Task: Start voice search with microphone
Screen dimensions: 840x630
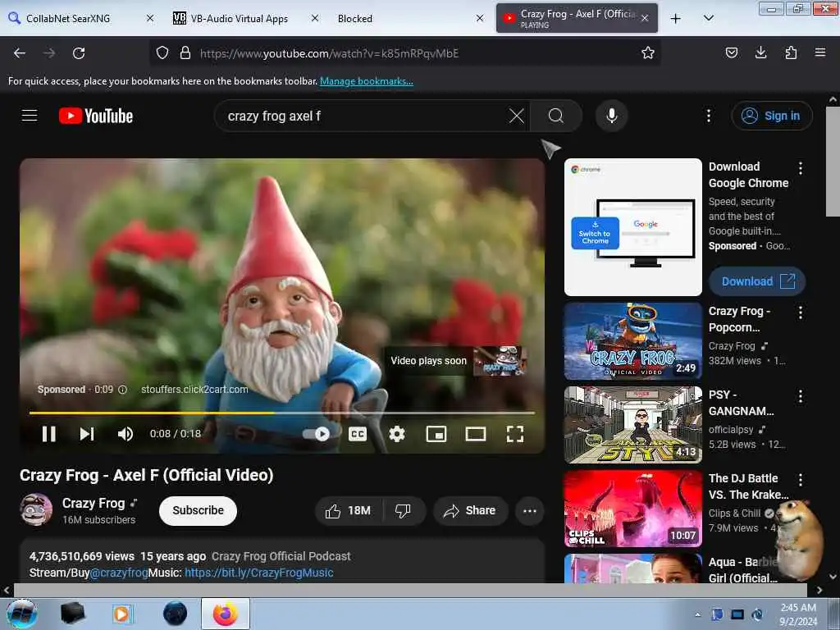Action: tap(611, 116)
